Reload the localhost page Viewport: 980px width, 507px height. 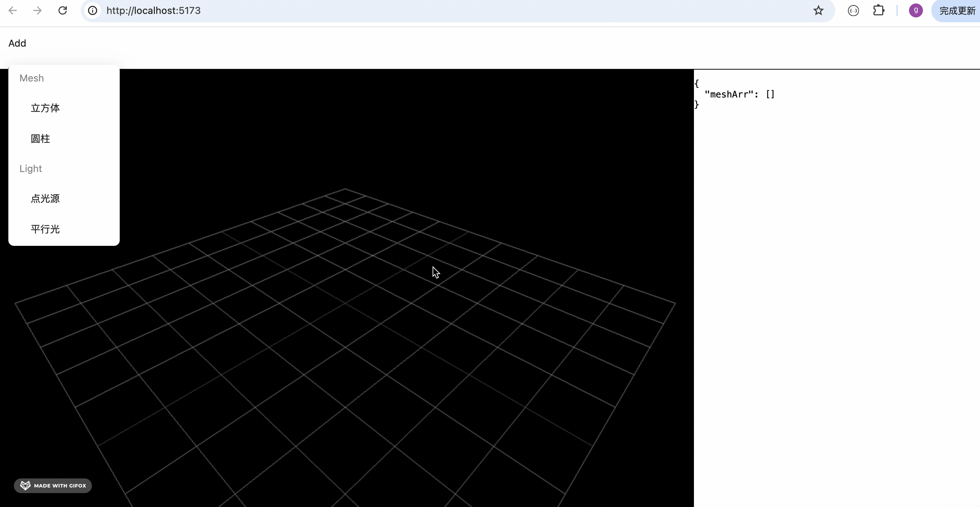63,10
